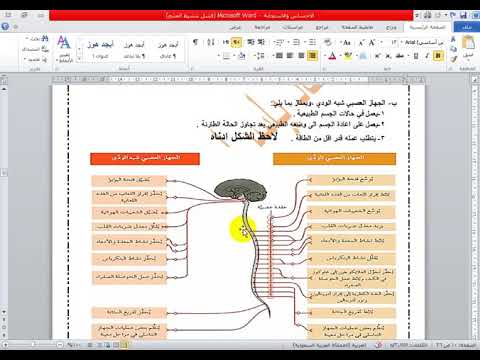The image size is (480, 360).
Task: Click the Numbering list icon
Action: [296, 42]
